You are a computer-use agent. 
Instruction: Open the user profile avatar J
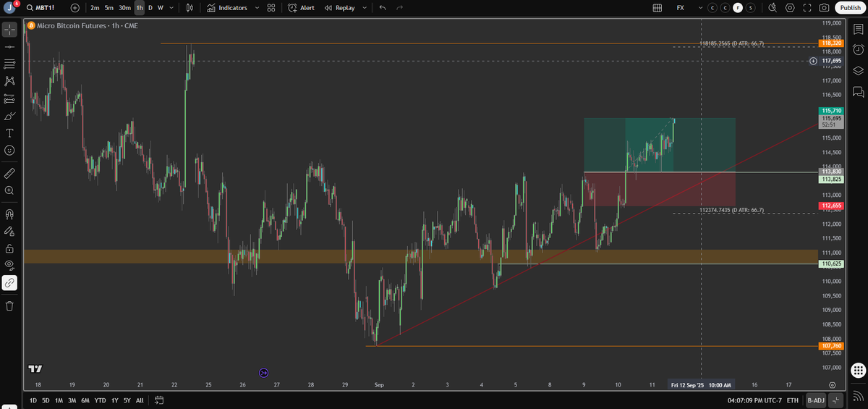point(10,7)
